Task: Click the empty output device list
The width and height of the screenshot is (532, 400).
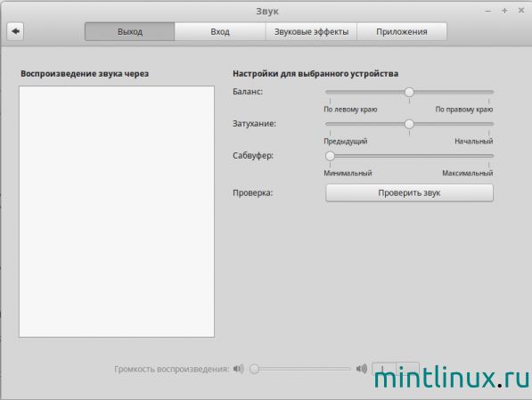Action: click(117, 211)
